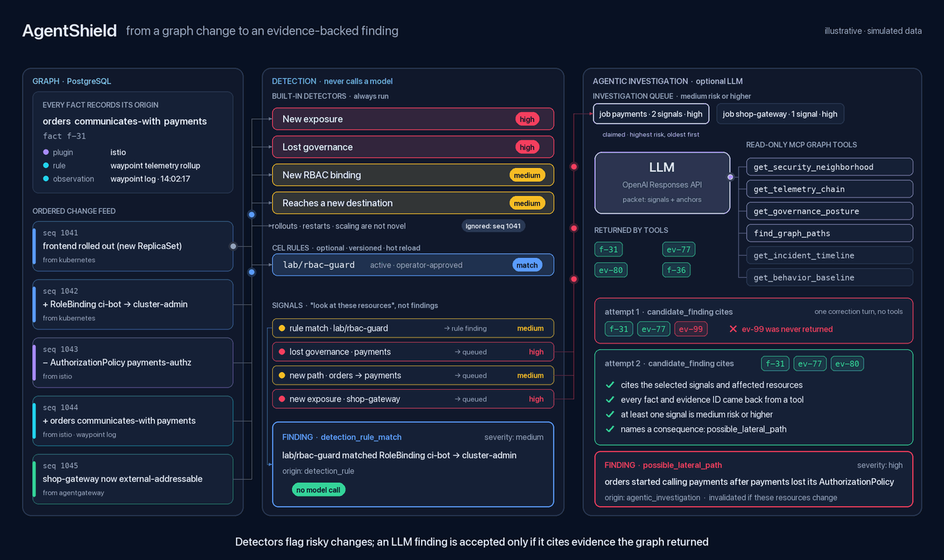This screenshot has height=560, width=944.
Task: Open the seq 1043 AuthorizationPolicy entry
Action: (x=133, y=363)
